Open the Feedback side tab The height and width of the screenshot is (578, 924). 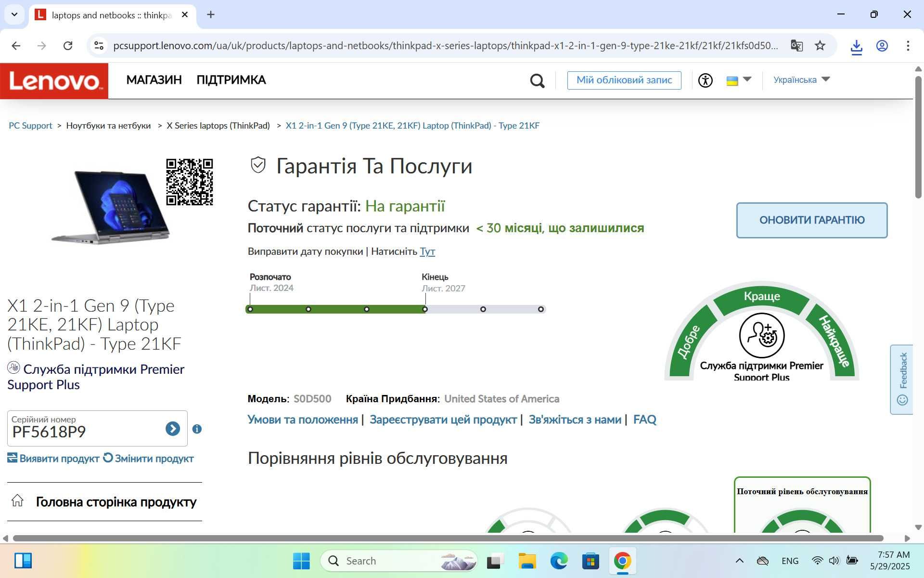(x=902, y=380)
